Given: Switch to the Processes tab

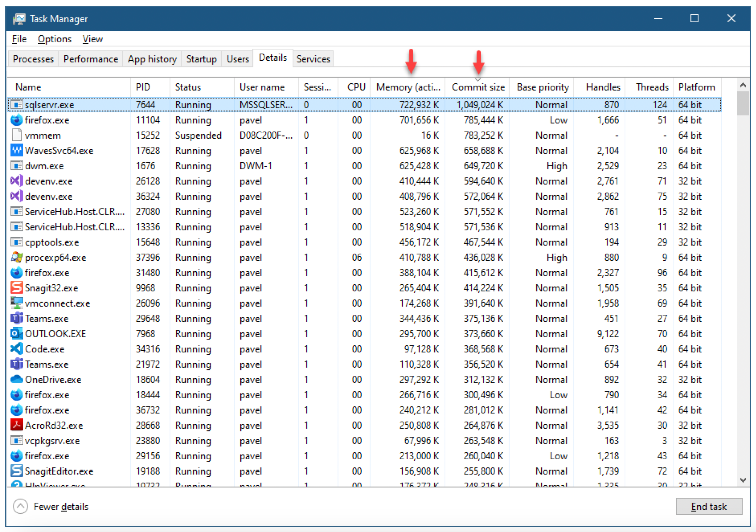Looking at the screenshot, I should pos(33,59).
